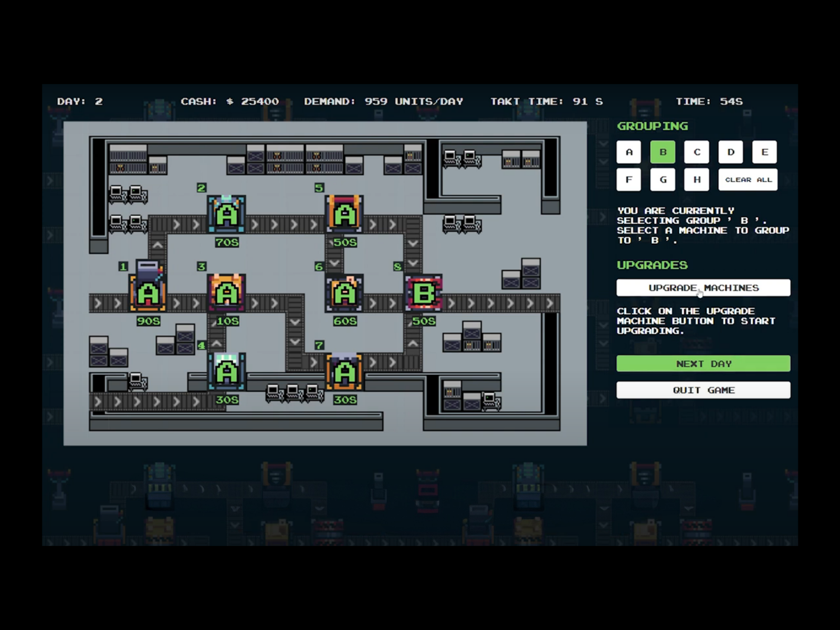Select group H in the grouping panel
The height and width of the screenshot is (630, 840).
(697, 179)
